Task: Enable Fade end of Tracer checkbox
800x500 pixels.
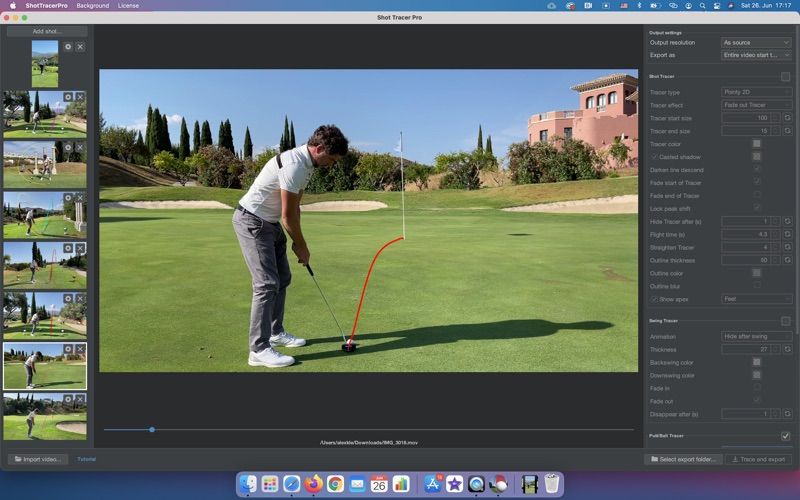Action: [757, 195]
